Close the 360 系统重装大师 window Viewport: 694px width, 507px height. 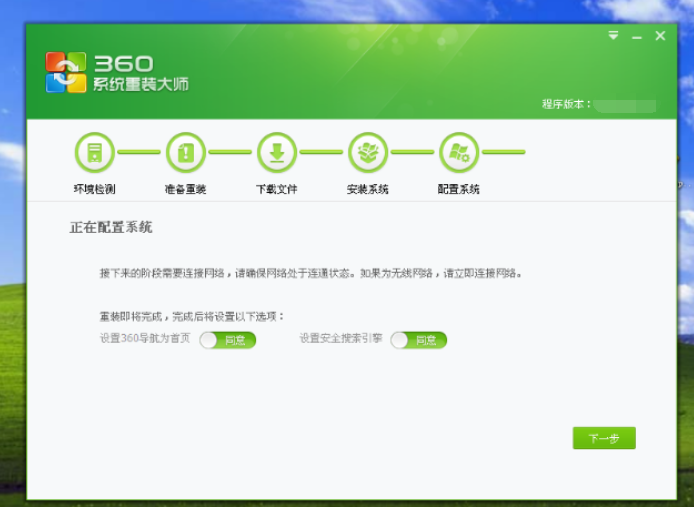coord(660,36)
